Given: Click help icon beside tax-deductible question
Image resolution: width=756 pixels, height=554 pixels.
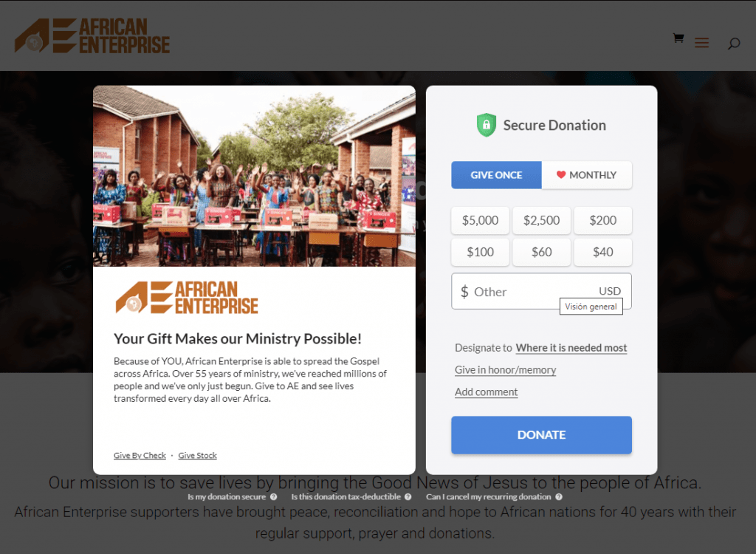Looking at the screenshot, I should [408, 496].
